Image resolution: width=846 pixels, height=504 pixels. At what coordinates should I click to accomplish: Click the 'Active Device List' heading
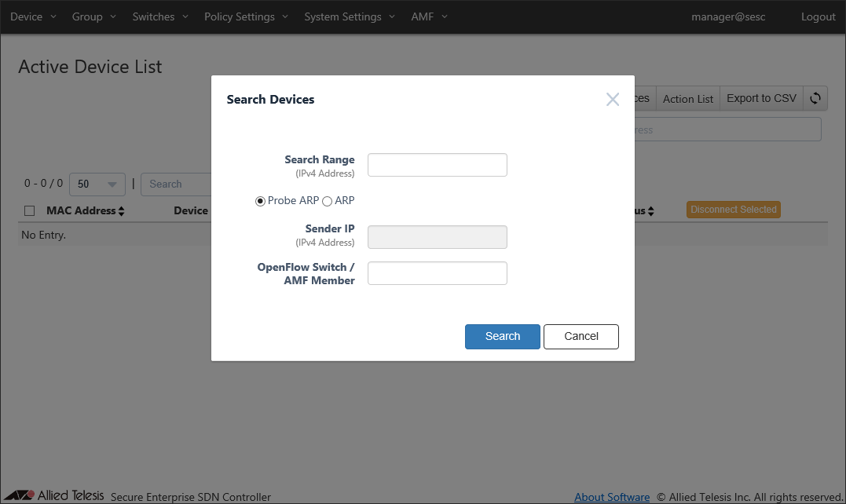[90, 67]
